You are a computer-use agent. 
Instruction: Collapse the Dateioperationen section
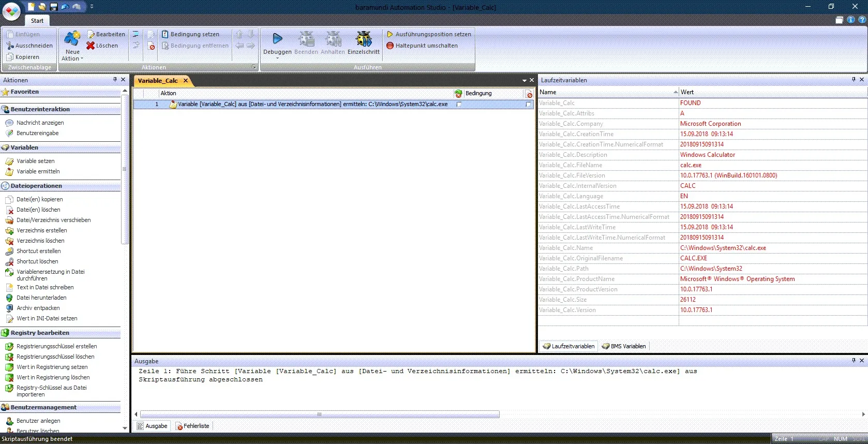(61, 186)
